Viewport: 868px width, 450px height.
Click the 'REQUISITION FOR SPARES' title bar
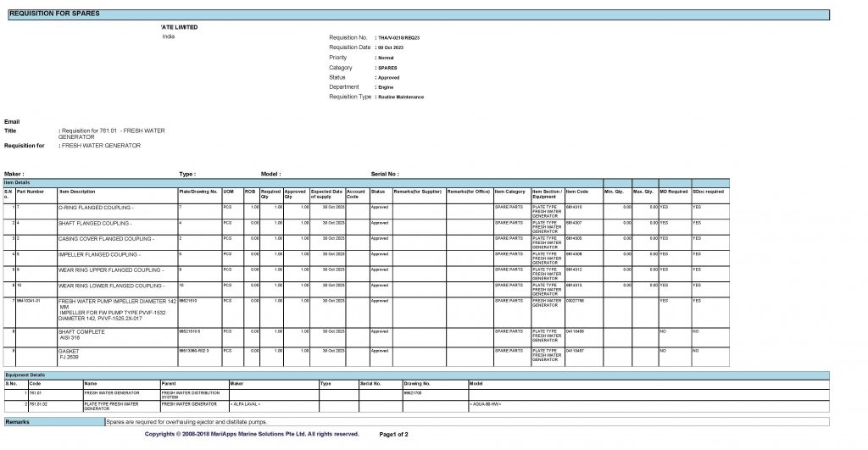(x=54, y=14)
